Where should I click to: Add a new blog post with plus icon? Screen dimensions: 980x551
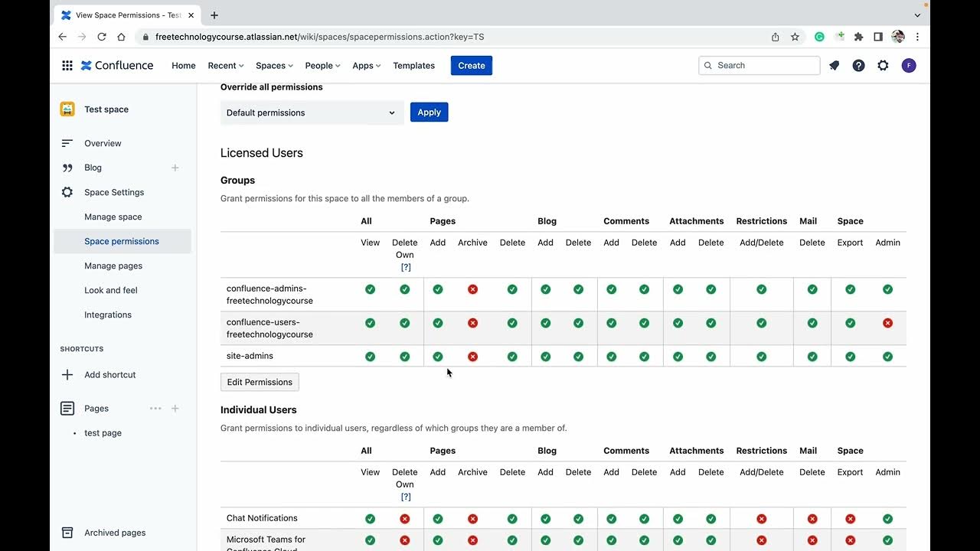(175, 168)
